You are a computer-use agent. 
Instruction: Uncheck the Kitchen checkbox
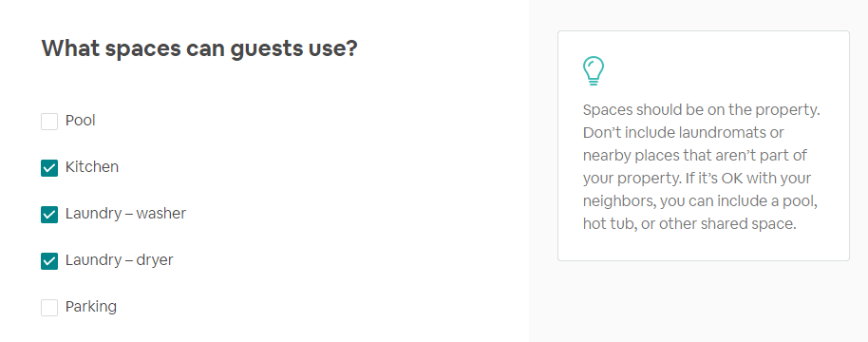pos(49,168)
